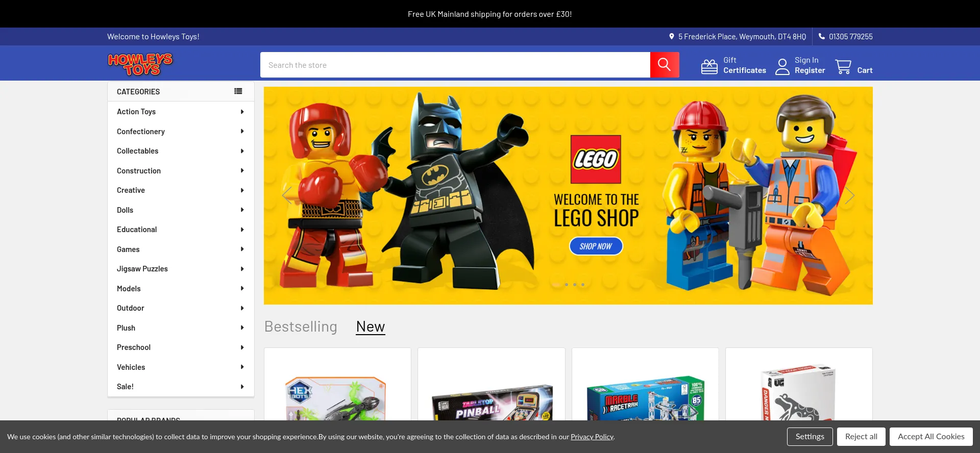Screen dimensions: 980x453
Task: Click the CATEGORIES header text
Action: click(x=138, y=92)
